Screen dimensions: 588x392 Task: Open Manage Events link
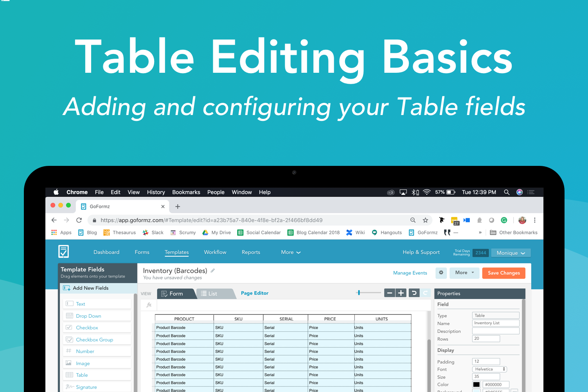(x=410, y=273)
